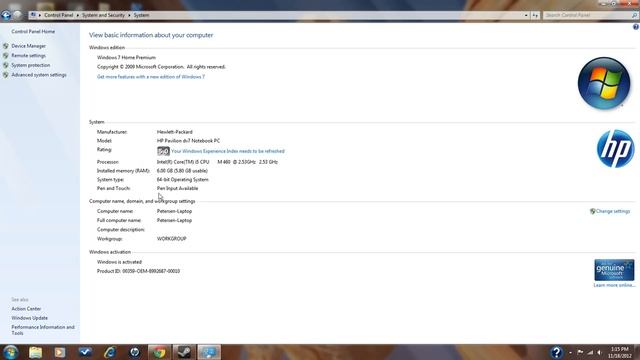Click the Control Panel icon in address bar
This screenshot has height=360, width=640.
click(33, 15)
